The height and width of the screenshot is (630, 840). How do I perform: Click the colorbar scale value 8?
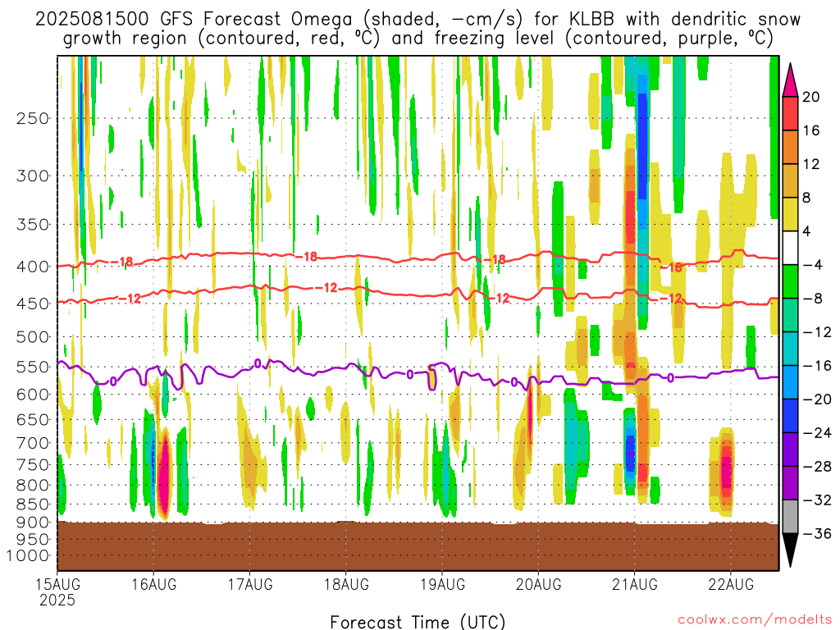point(807,199)
